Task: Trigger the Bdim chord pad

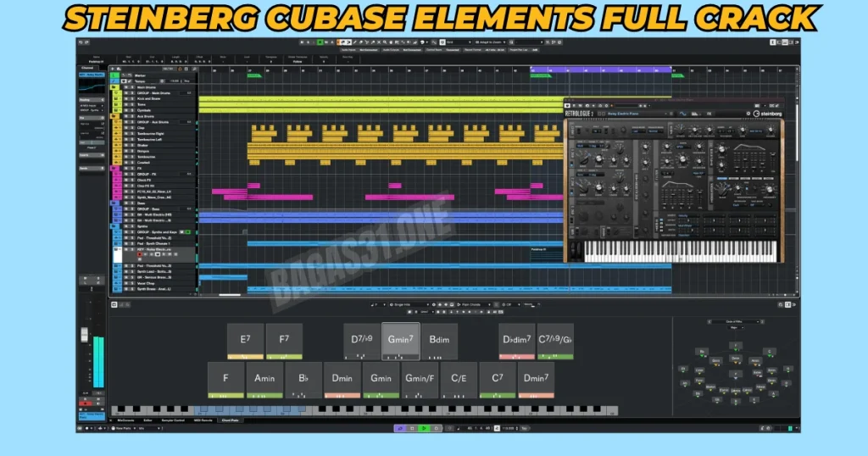Action: [x=440, y=342]
